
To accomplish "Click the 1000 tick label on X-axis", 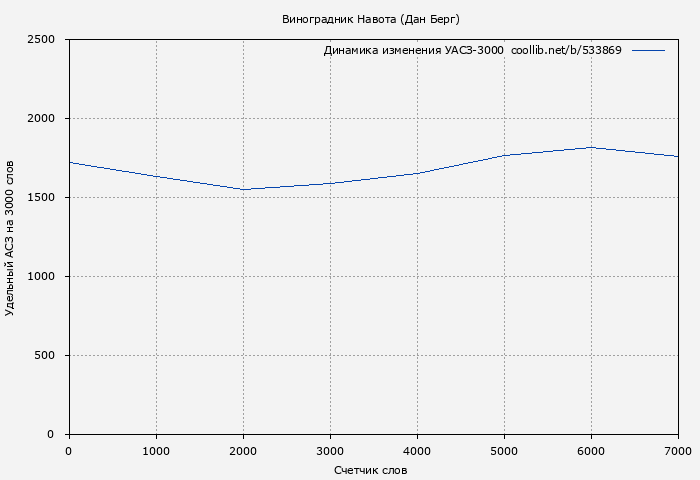I will (156, 451).
